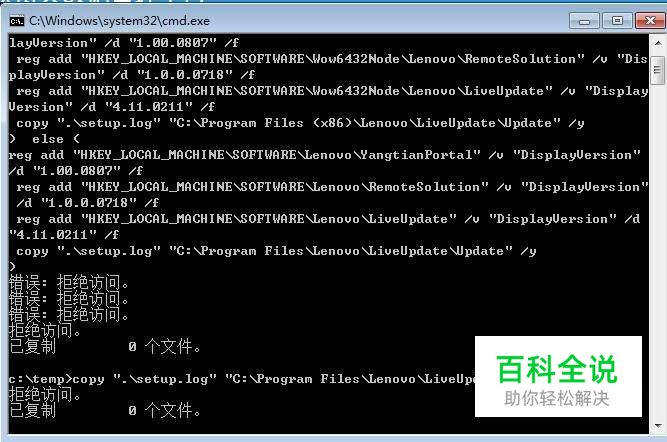Close the cmd.exe console window

pyautogui.click(x=650, y=21)
